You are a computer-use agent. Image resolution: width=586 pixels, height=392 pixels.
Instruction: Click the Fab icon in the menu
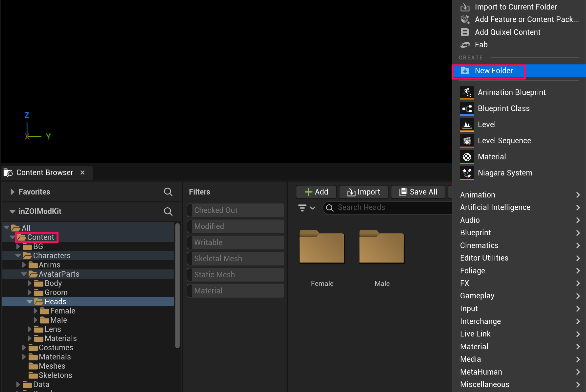[x=465, y=45]
